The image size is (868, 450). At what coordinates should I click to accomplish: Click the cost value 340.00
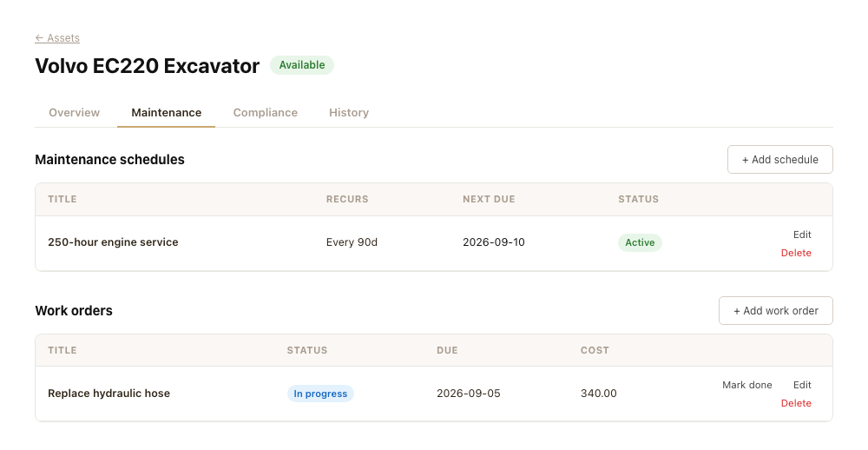(598, 394)
